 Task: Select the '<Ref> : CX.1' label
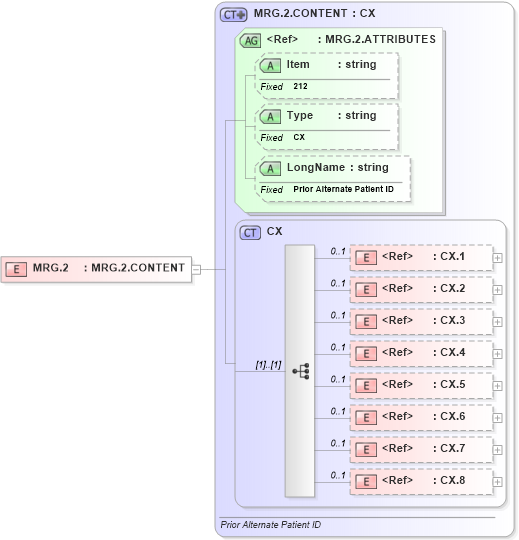424,256
